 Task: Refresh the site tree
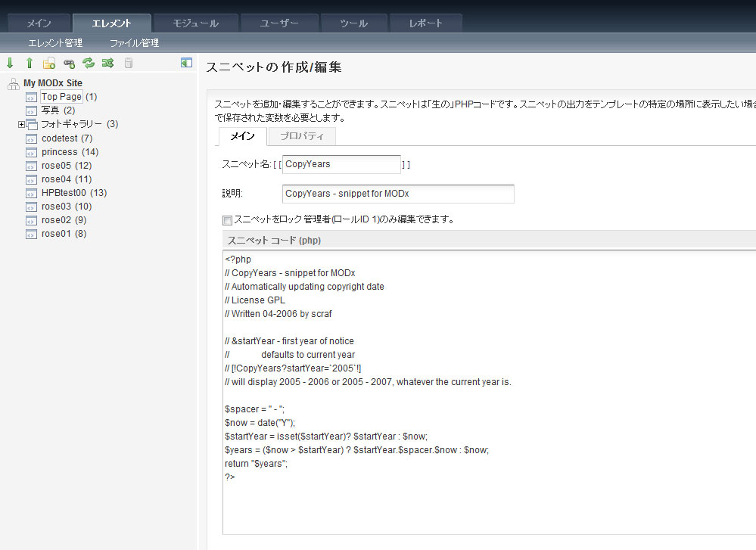click(89, 64)
